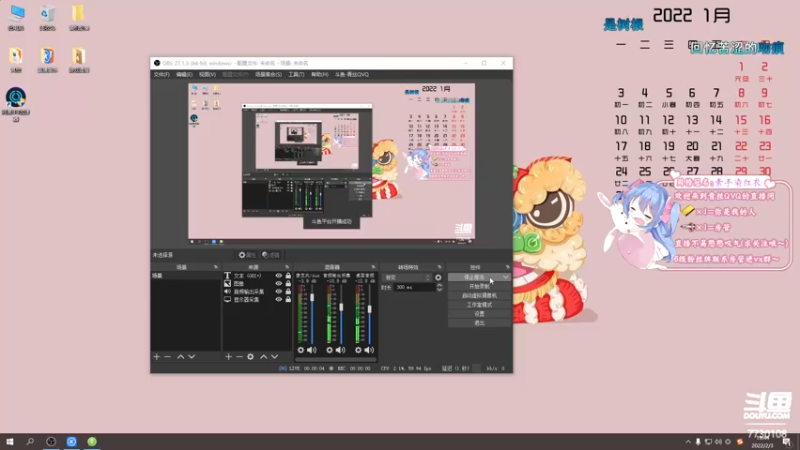Screen dimensions: 800x450
Task: Hide the 文本 (GDI+) source with eye icon
Action: 279,276
